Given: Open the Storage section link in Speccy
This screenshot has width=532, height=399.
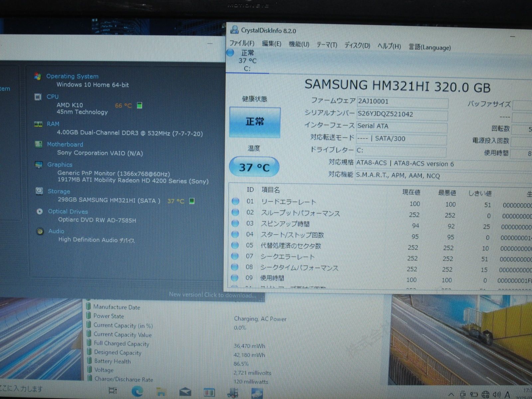Looking at the screenshot, I should click(x=59, y=192).
